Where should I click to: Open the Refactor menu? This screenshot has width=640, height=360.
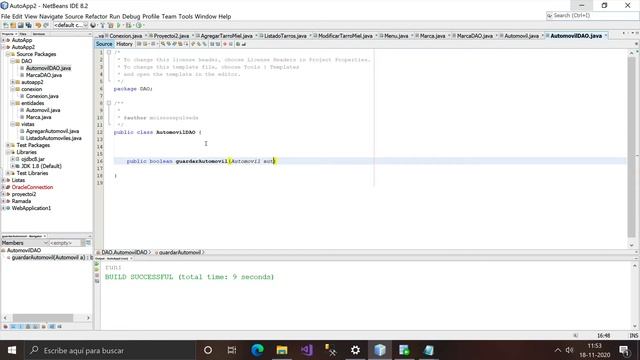[x=96, y=16]
